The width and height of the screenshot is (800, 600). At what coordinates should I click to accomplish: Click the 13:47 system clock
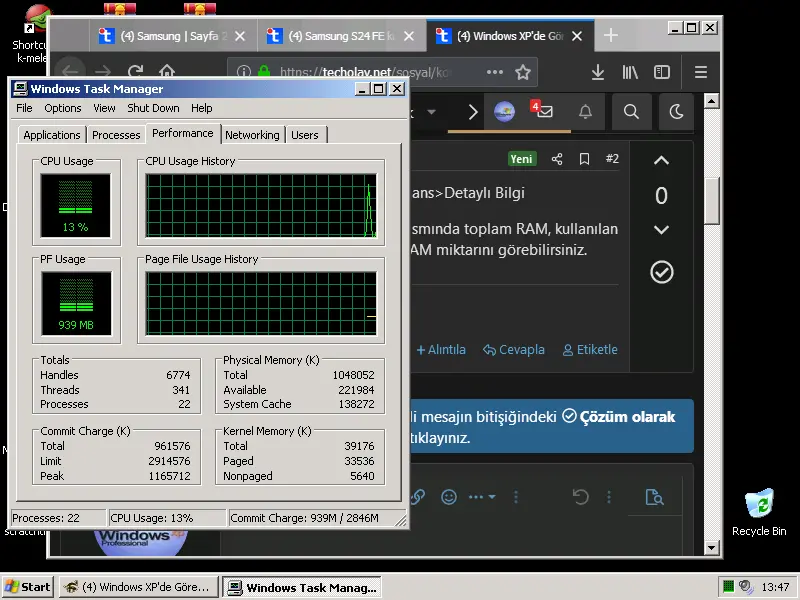click(775, 587)
